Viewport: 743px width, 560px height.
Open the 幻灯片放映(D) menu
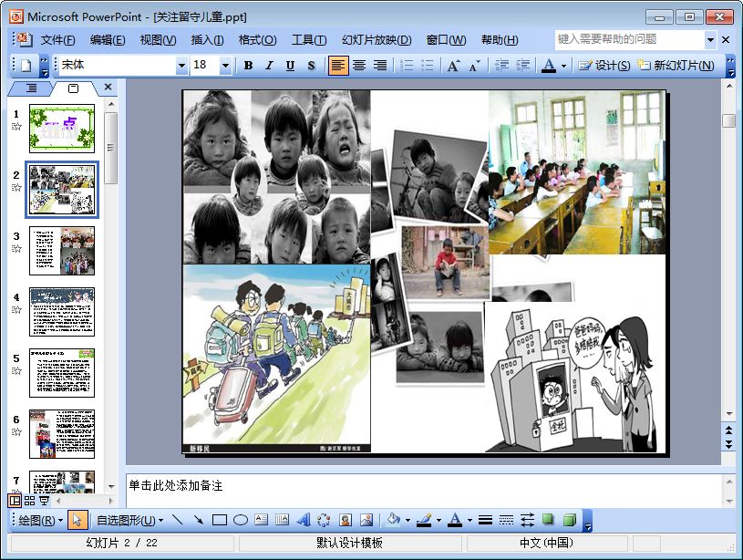[x=377, y=40]
